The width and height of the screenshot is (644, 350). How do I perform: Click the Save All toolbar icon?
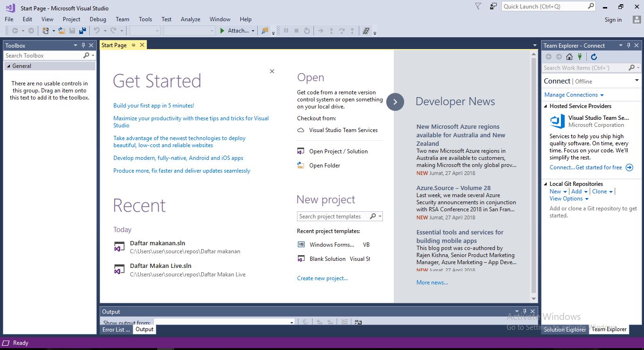[x=83, y=31]
